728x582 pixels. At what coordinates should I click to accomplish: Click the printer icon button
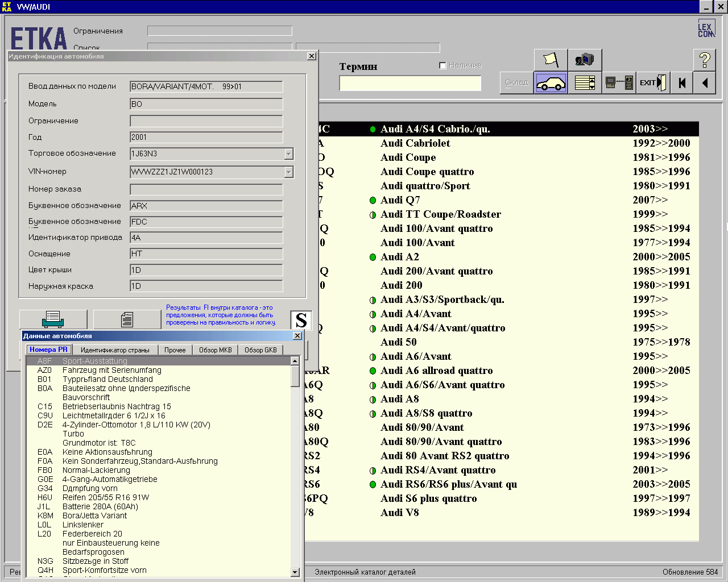(53, 319)
